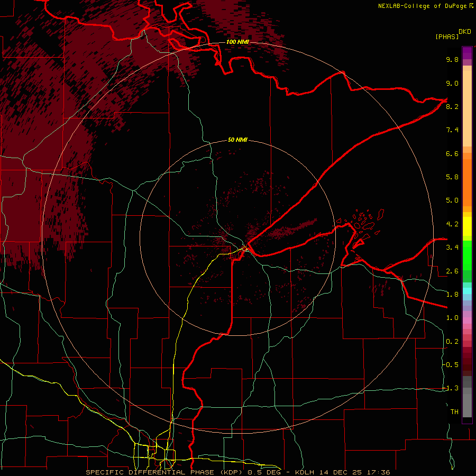Click the yellow color bar segment

click(467, 226)
